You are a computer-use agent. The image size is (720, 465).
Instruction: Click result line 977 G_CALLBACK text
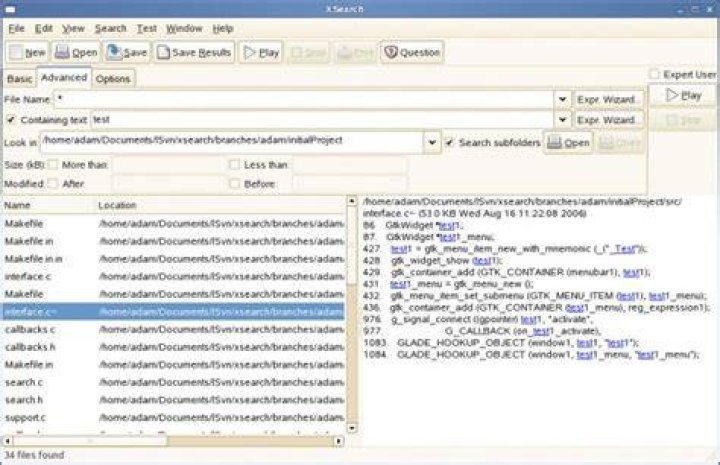[523, 331]
